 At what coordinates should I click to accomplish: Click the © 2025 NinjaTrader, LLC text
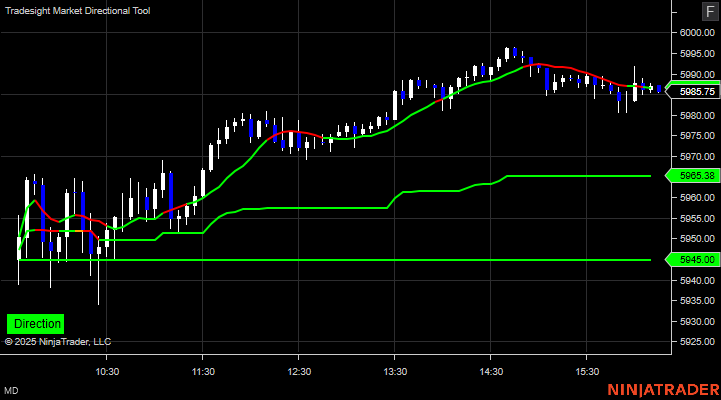(x=58, y=342)
